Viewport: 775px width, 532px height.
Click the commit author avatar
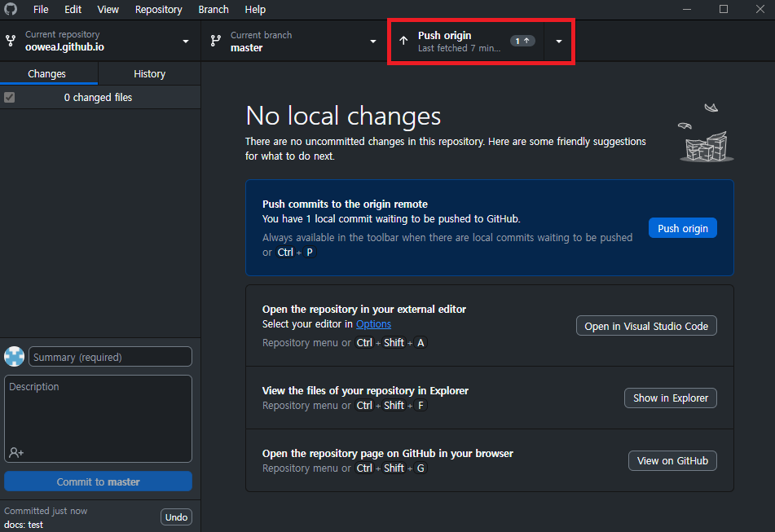pos(14,356)
